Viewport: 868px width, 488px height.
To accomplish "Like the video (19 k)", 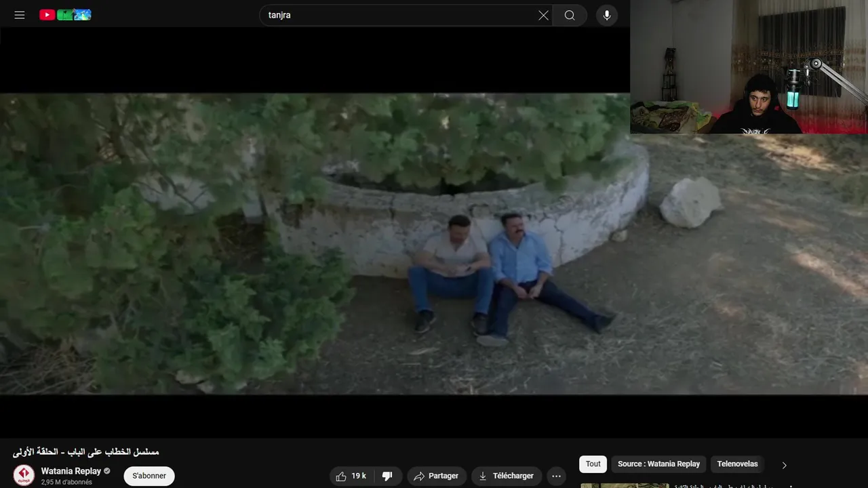I will point(351,476).
